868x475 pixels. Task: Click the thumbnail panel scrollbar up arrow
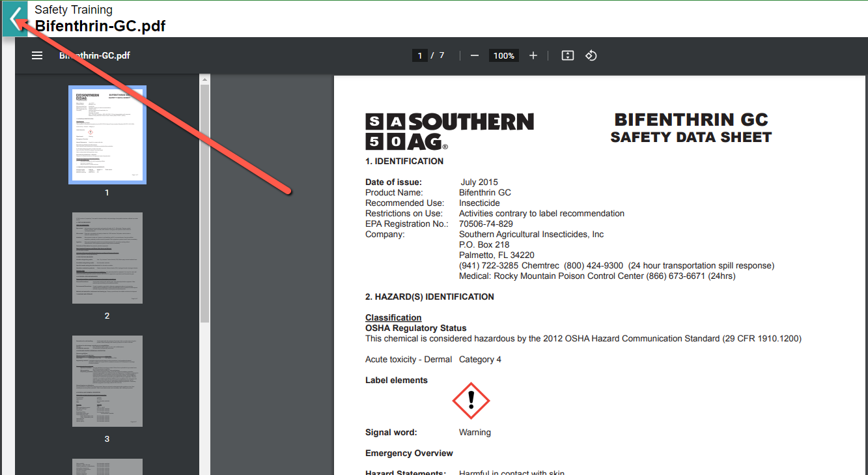click(x=204, y=80)
